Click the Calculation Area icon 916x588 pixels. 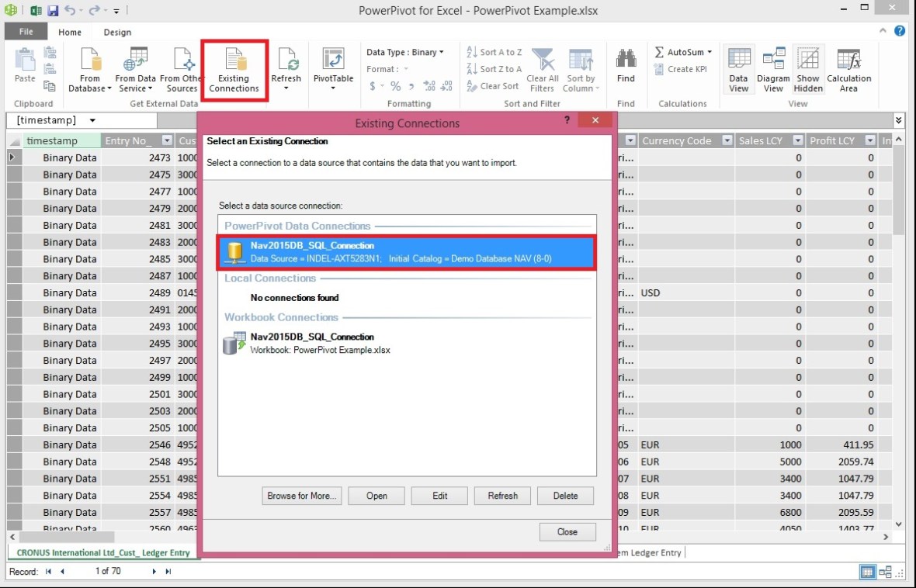(848, 70)
